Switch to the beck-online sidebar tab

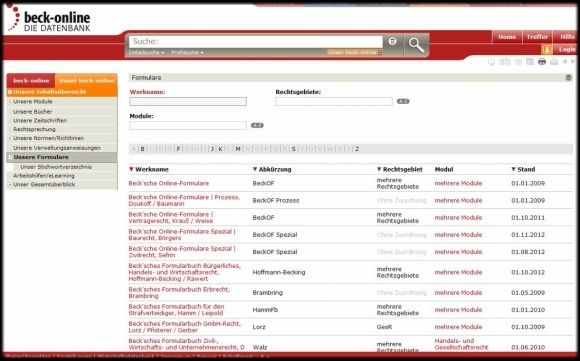click(x=31, y=81)
